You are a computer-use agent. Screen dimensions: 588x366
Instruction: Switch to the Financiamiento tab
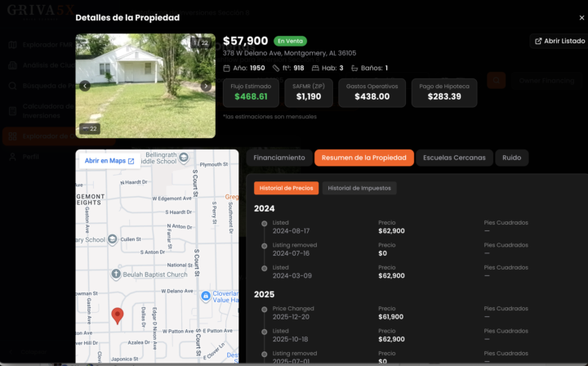(279, 158)
